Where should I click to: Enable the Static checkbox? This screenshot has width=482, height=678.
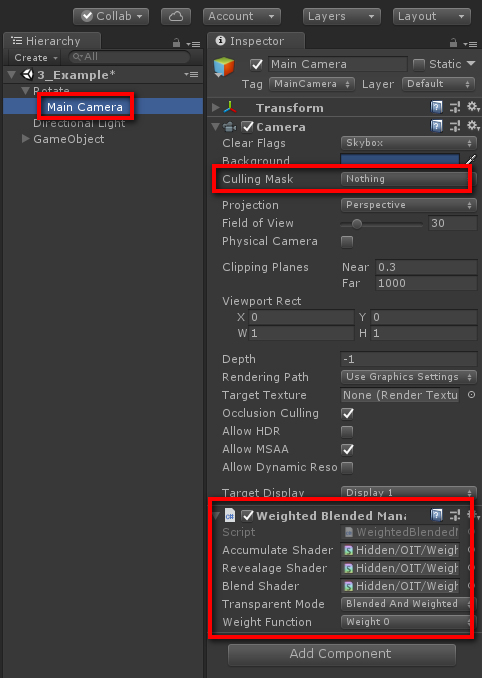419,64
